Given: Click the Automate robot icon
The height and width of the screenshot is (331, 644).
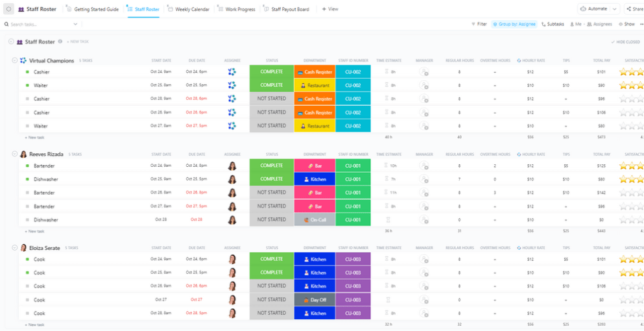Looking at the screenshot, I should (x=583, y=9).
